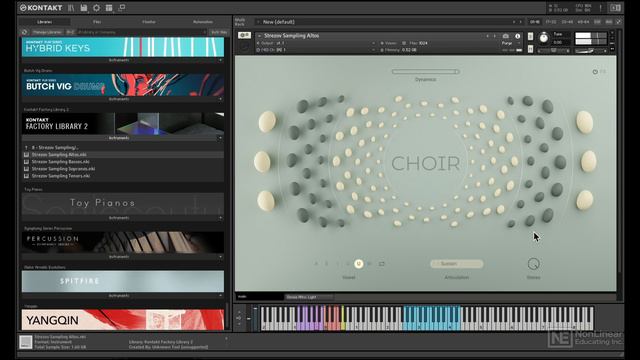The width and height of the screenshot is (640, 360).
Task: Open the Yangqin library banner
Action: (x=123, y=320)
